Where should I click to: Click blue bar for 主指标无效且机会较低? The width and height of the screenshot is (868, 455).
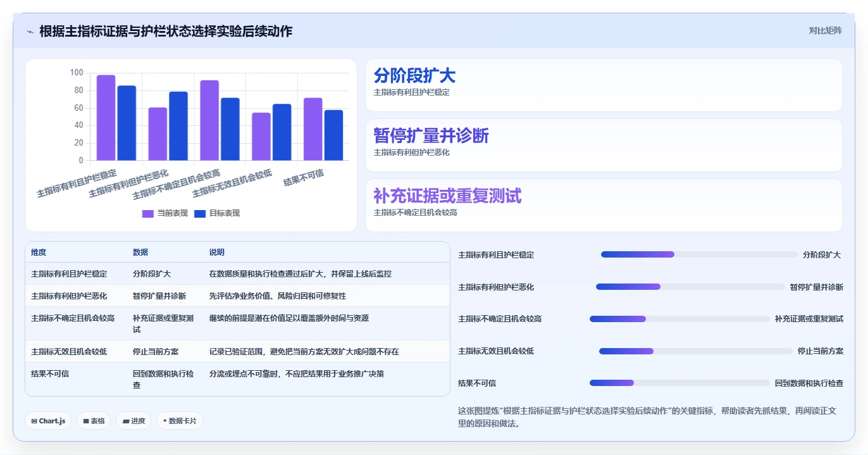tap(282, 132)
